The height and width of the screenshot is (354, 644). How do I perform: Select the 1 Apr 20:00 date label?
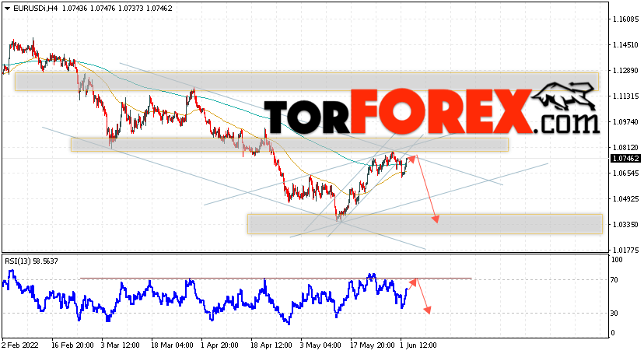pos(220,345)
